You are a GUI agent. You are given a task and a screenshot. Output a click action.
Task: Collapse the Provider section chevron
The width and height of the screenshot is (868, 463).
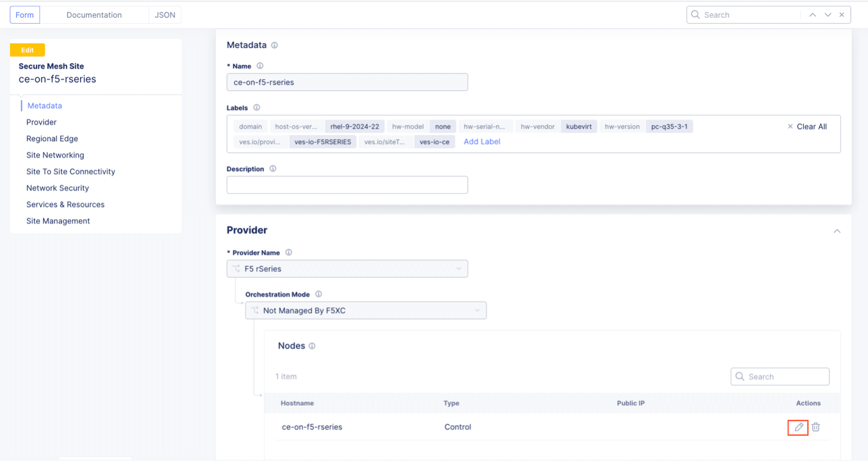tap(837, 231)
